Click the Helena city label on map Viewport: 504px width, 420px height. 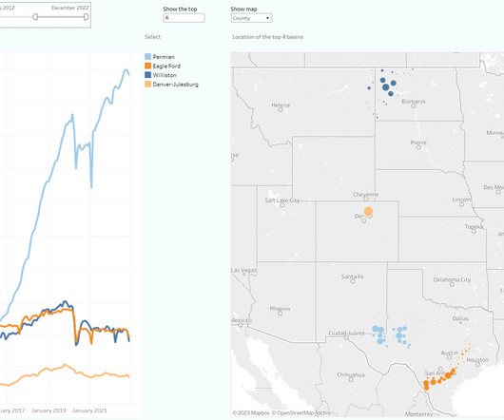tap(281, 105)
